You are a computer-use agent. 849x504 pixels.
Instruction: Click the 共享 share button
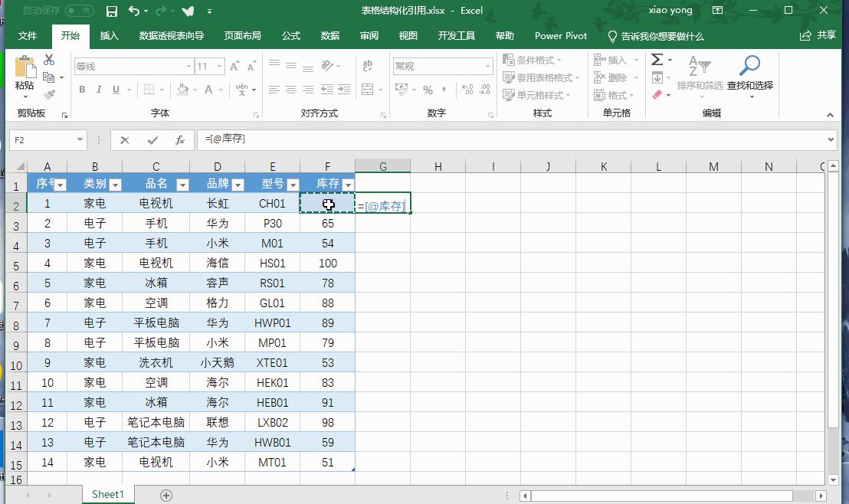pyautogui.click(x=818, y=36)
